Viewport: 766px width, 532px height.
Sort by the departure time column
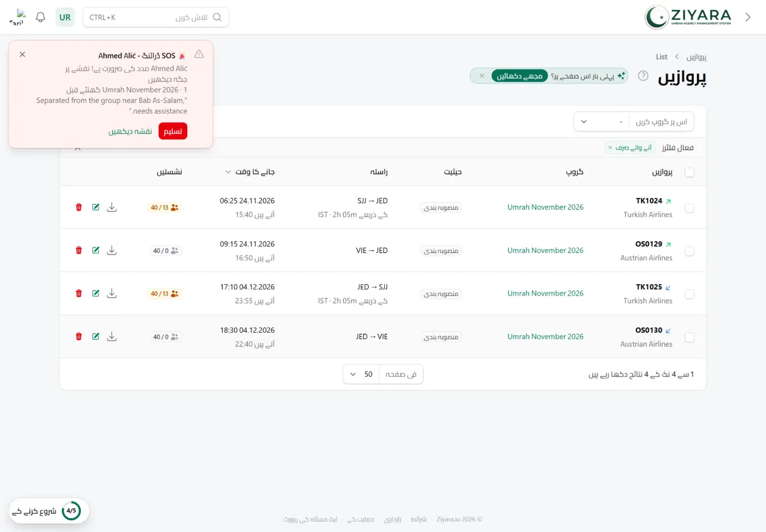(x=251, y=172)
